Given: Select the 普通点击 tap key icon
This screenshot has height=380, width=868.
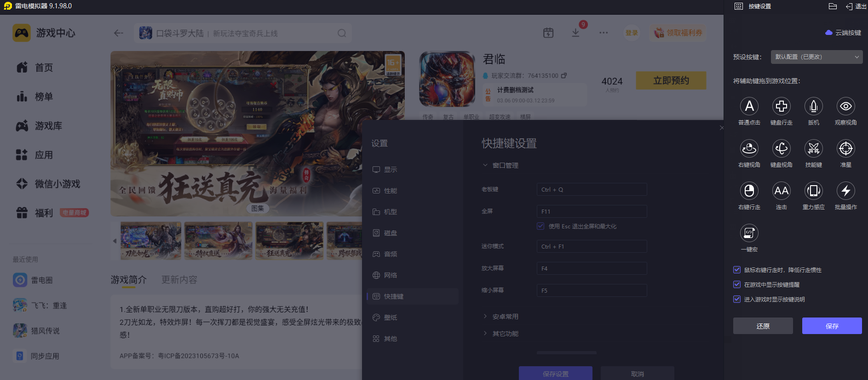Looking at the screenshot, I should coord(749,106).
